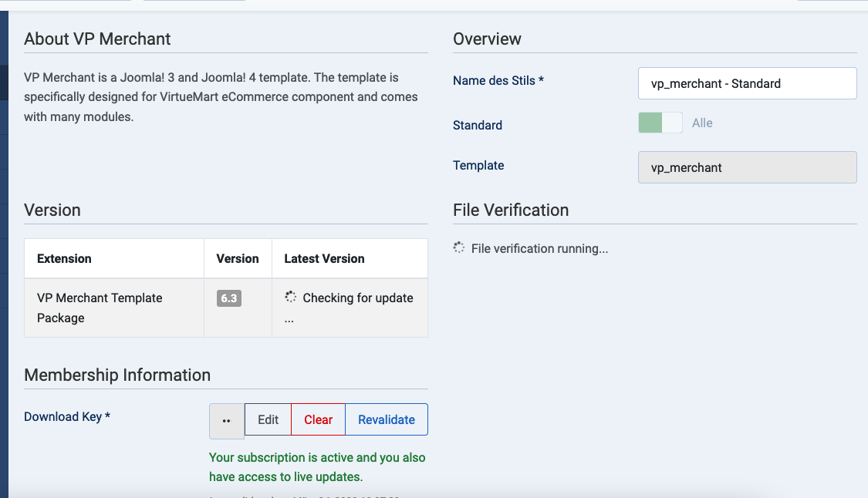
Task: Click the Revalidate button
Action: (x=386, y=419)
